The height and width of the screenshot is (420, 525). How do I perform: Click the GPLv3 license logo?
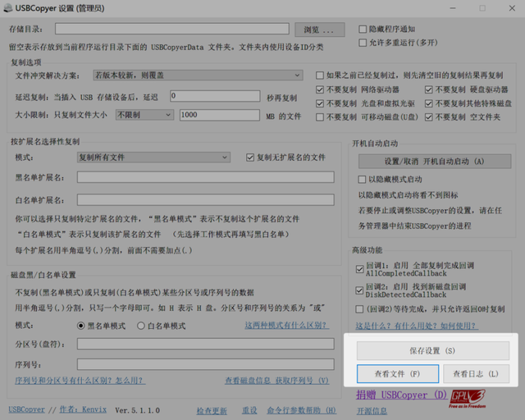coord(468,399)
